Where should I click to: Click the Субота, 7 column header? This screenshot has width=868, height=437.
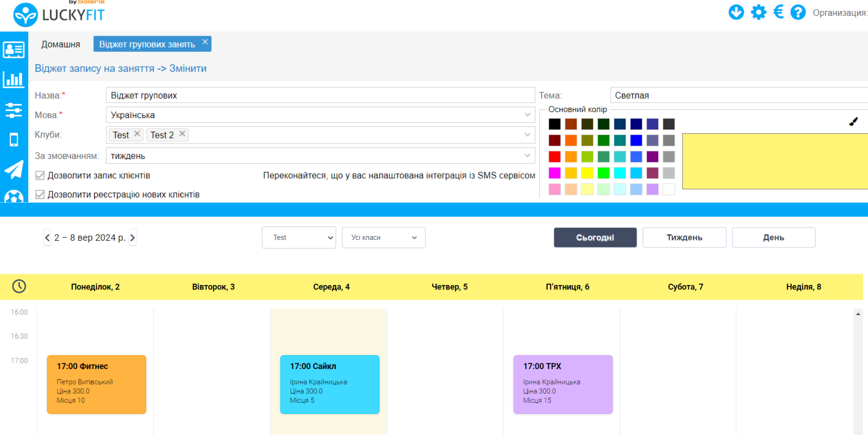tap(686, 287)
